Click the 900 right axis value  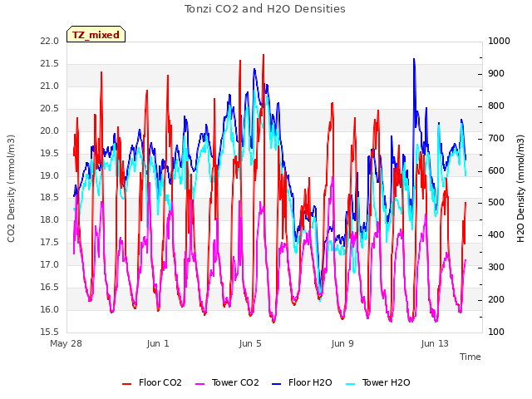click(x=496, y=74)
